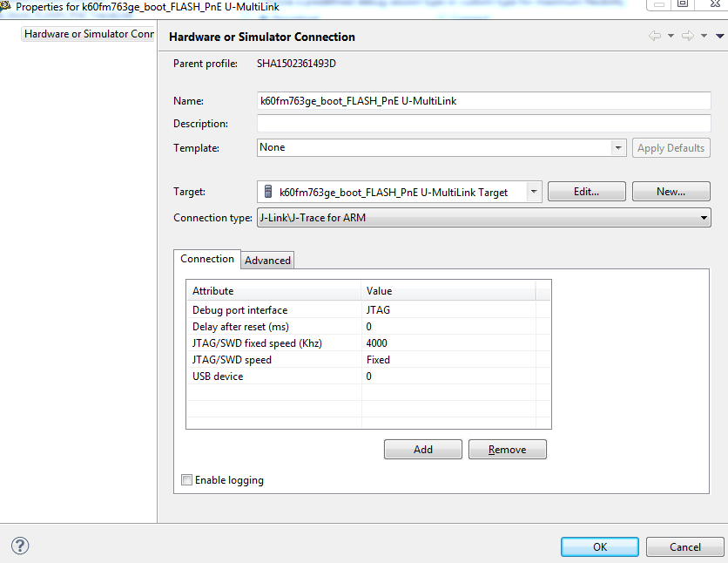
Task: Click the Apply Defaults button
Action: click(x=671, y=147)
